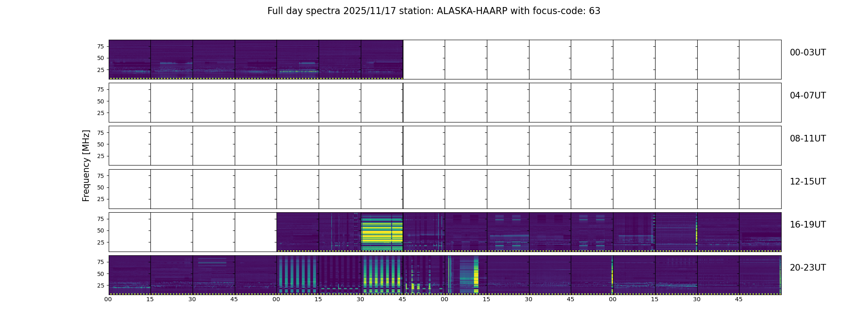
Task: Select the 12-15UT row label
Action: pos(808,182)
